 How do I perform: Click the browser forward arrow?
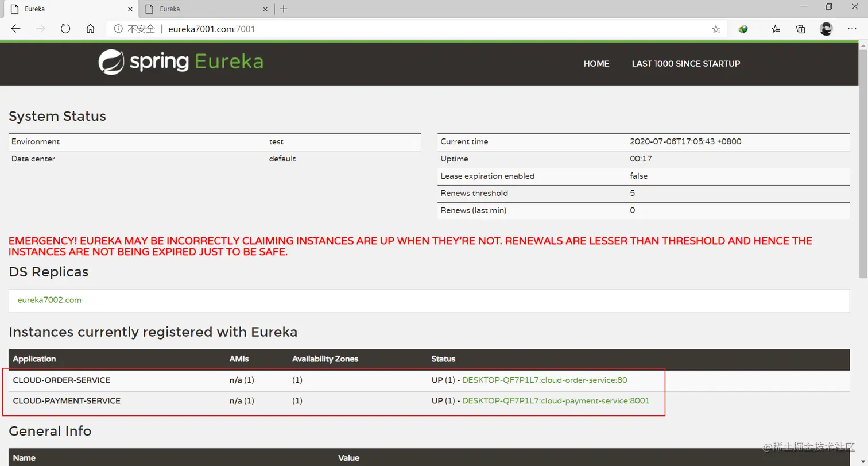[40, 29]
